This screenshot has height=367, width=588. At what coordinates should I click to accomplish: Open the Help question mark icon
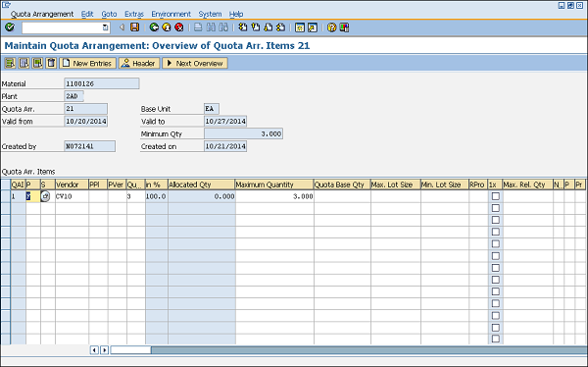point(331,27)
